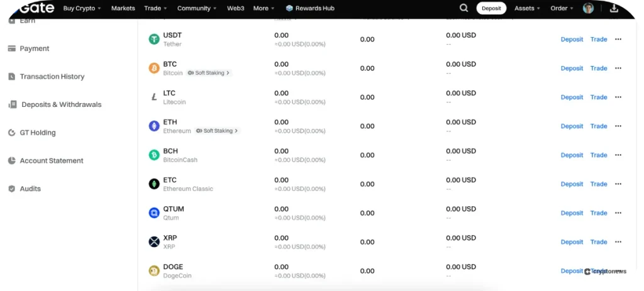Click the QTUM coin icon
This screenshot has width=644, height=291.
[154, 213]
